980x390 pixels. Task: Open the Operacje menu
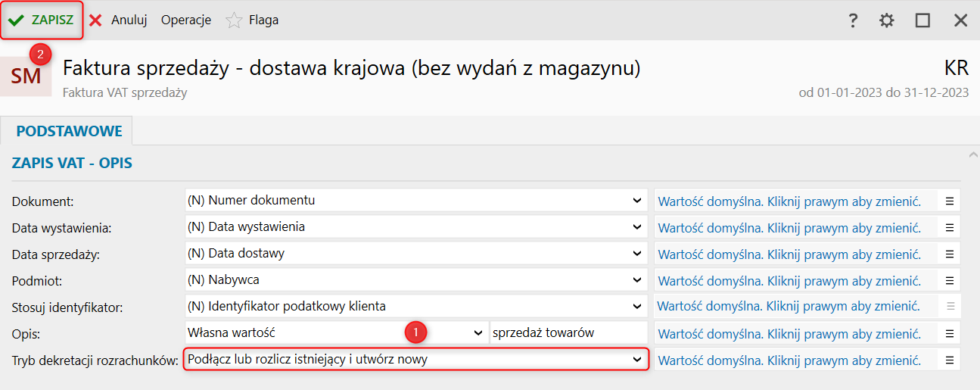click(185, 20)
